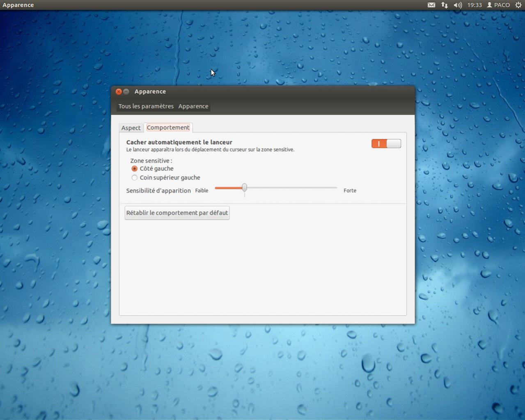
Task: Open the session power gear menu
Action: click(518, 5)
